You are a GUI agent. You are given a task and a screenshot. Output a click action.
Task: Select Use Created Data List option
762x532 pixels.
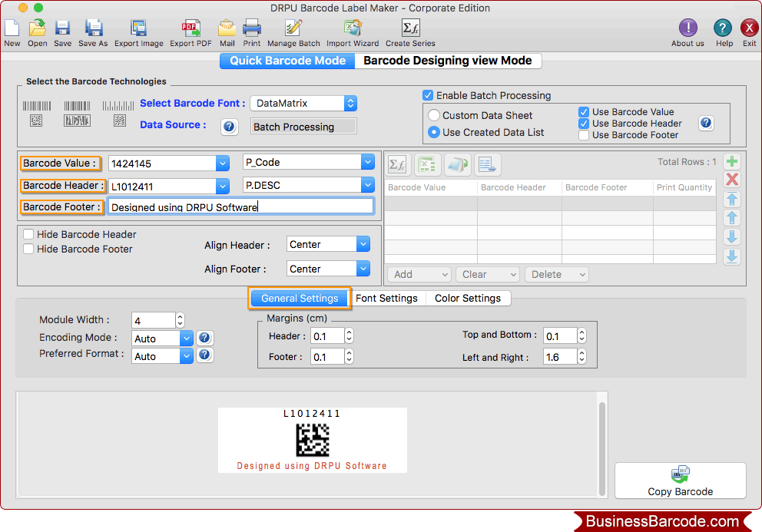click(434, 132)
